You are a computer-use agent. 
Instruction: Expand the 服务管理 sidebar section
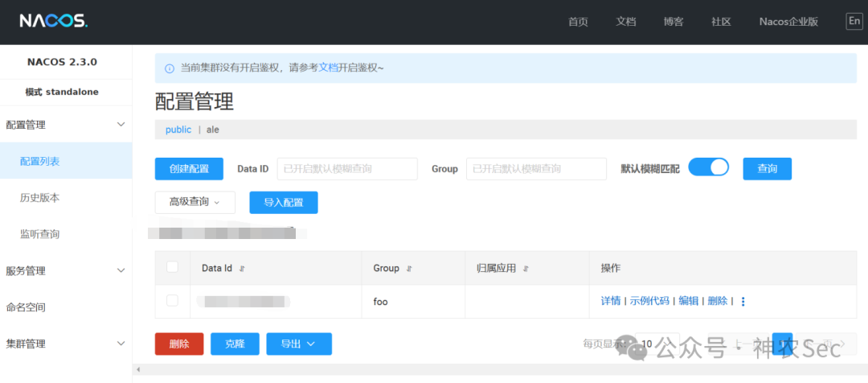point(66,271)
